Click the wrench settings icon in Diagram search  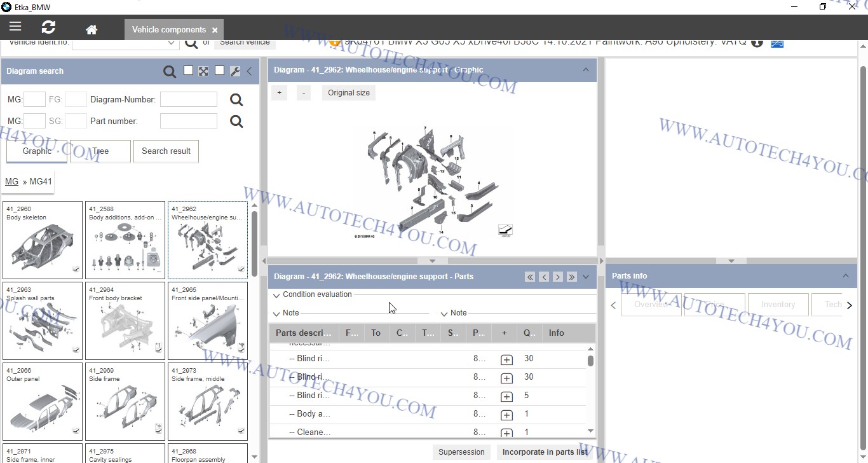tap(235, 71)
